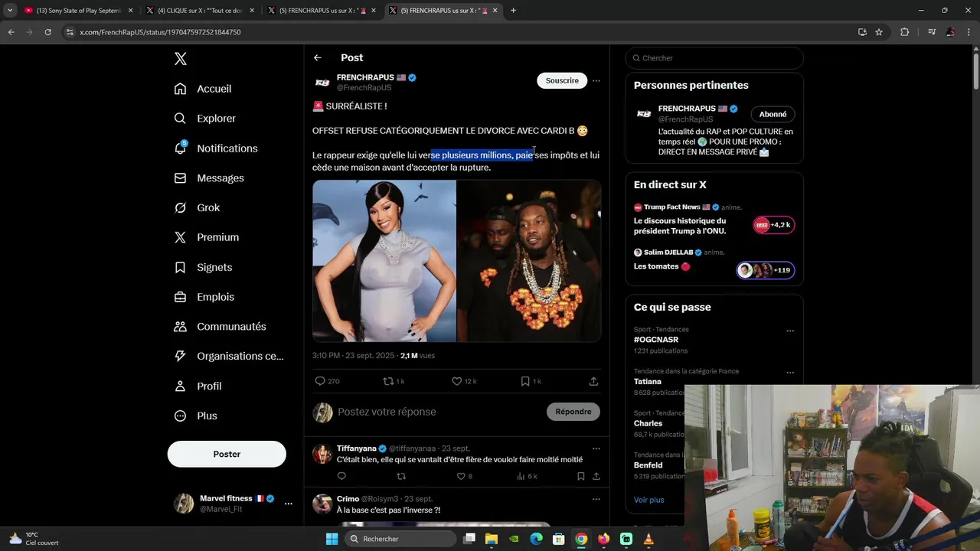Repost Tiffanyana's comment

pyautogui.click(x=401, y=476)
